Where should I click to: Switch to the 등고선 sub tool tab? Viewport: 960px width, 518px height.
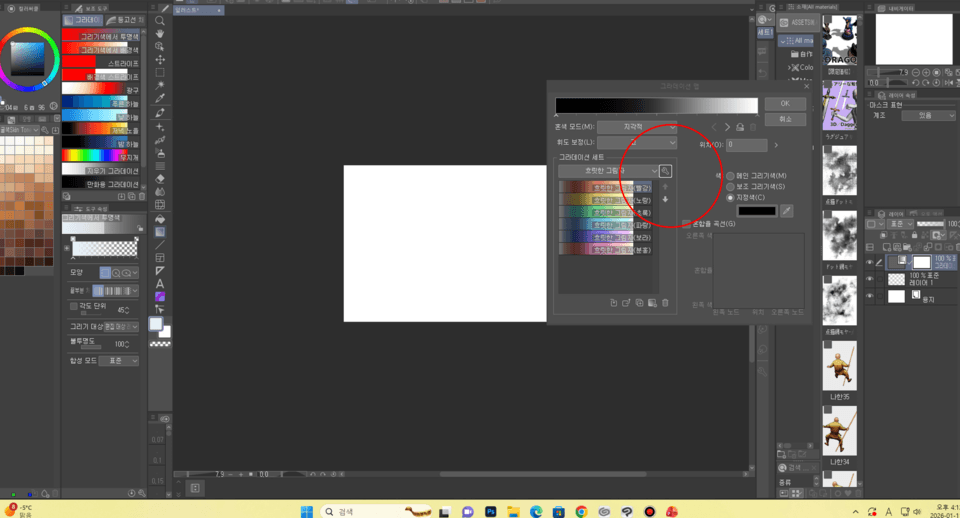tap(125, 20)
